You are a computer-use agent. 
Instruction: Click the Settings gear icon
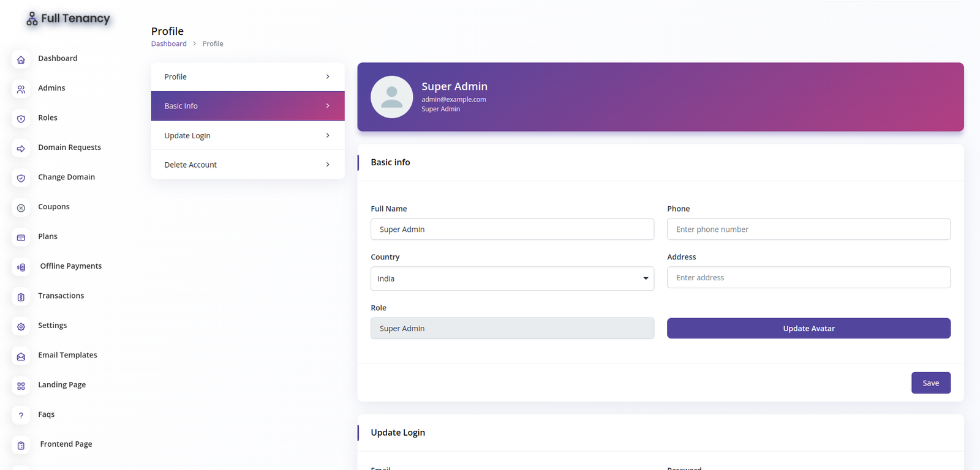coord(21,327)
